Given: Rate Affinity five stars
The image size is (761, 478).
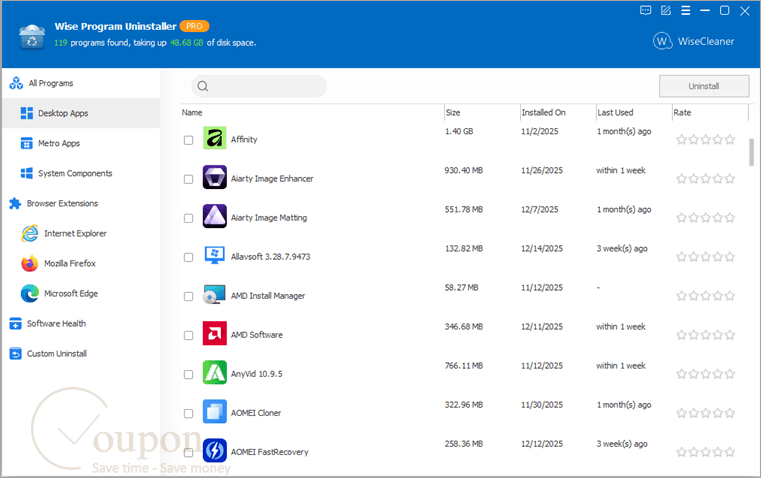Looking at the screenshot, I should pos(730,140).
